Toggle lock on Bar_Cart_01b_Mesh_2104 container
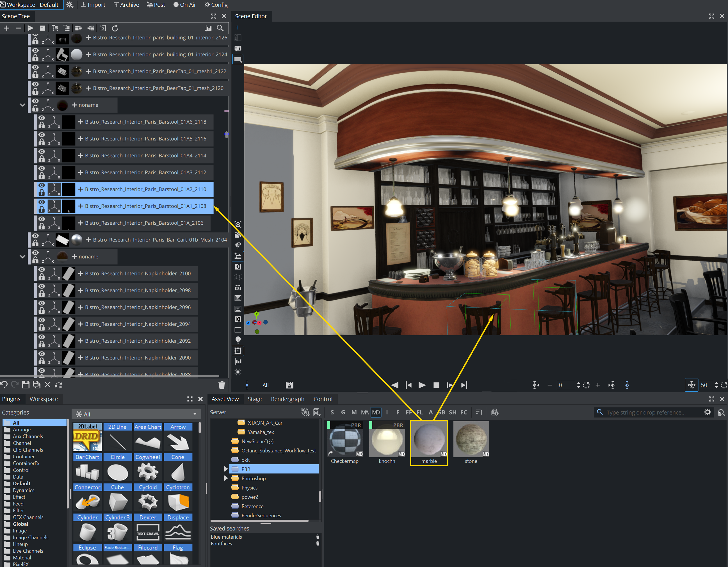The width and height of the screenshot is (728, 567). (35, 243)
